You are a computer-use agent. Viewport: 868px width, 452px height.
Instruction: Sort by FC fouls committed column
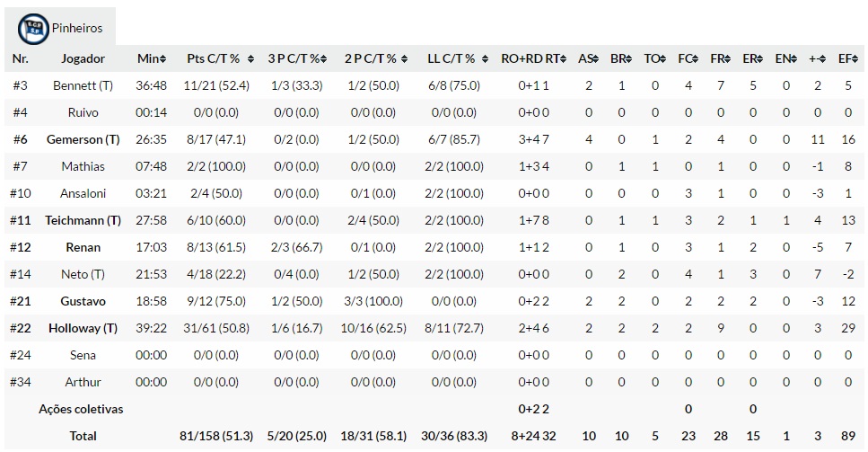click(688, 58)
